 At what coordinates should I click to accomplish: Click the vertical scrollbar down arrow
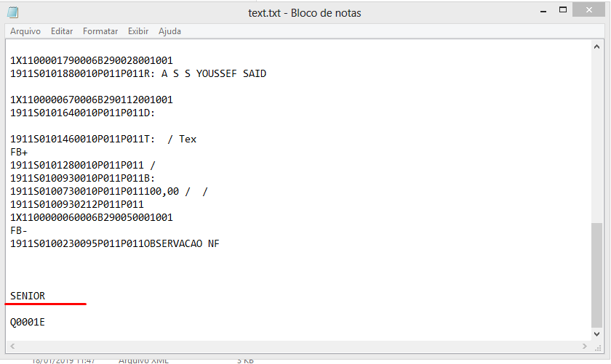point(596,333)
